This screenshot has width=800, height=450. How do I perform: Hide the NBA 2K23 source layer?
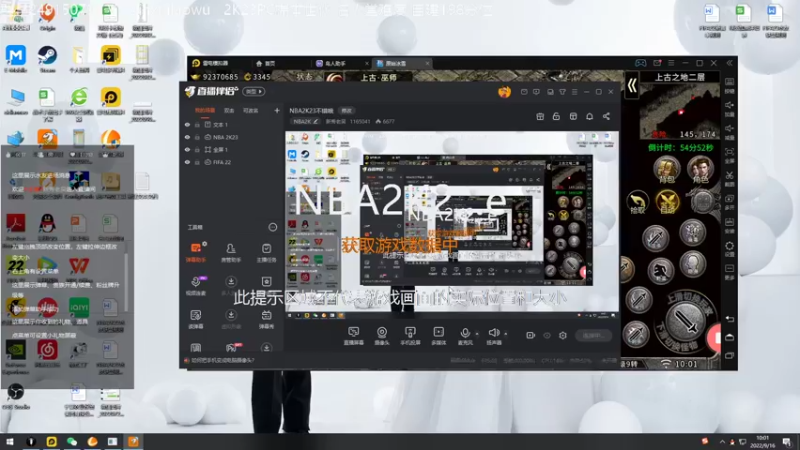point(187,137)
